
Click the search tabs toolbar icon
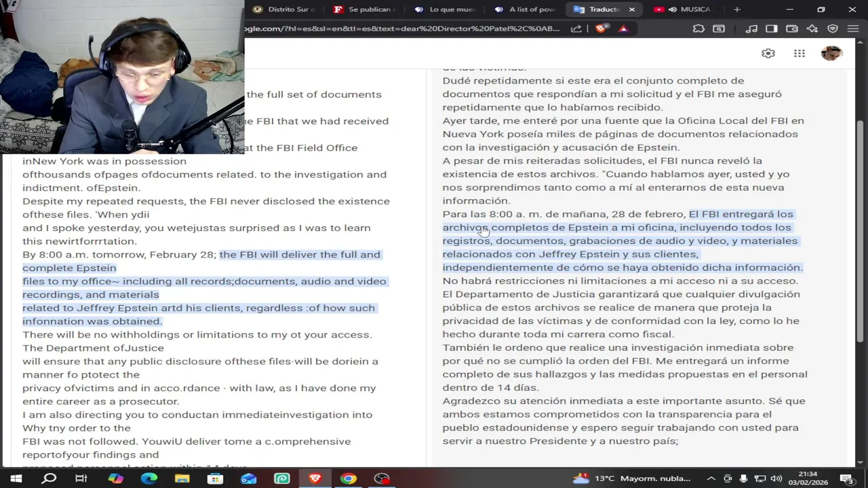(x=719, y=28)
